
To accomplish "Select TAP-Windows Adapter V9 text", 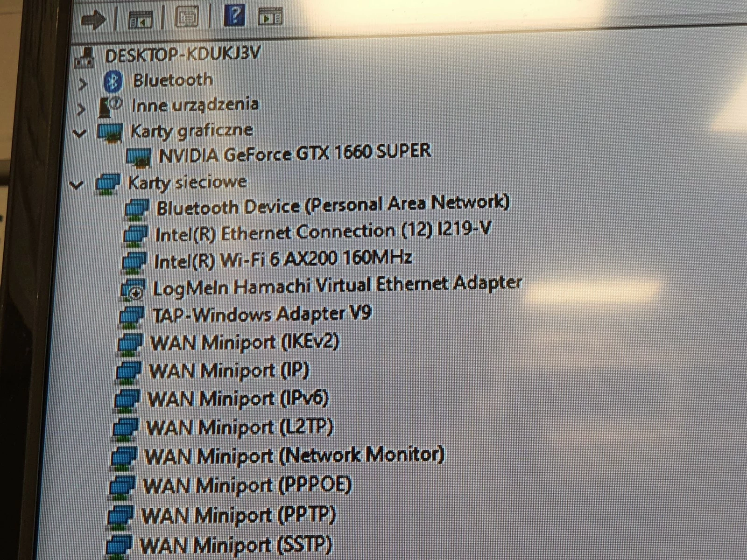I will [262, 314].
